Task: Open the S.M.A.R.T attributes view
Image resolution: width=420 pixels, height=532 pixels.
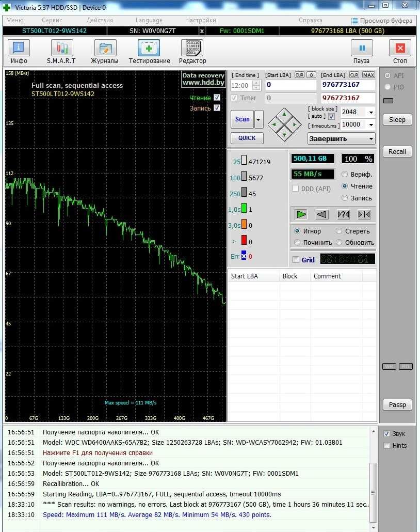Action: tap(62, 48)
